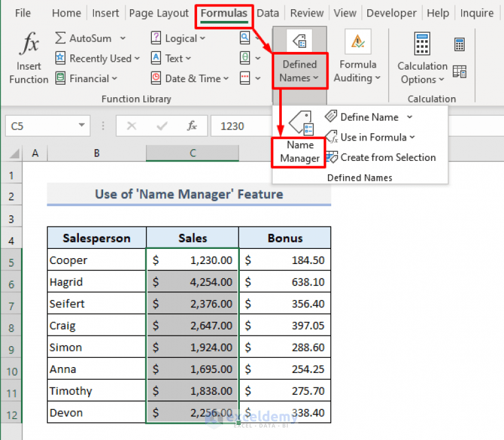504x440 pixels.
Task: Confirm the formula bar entry checkmark
Action: click(162, 126)
